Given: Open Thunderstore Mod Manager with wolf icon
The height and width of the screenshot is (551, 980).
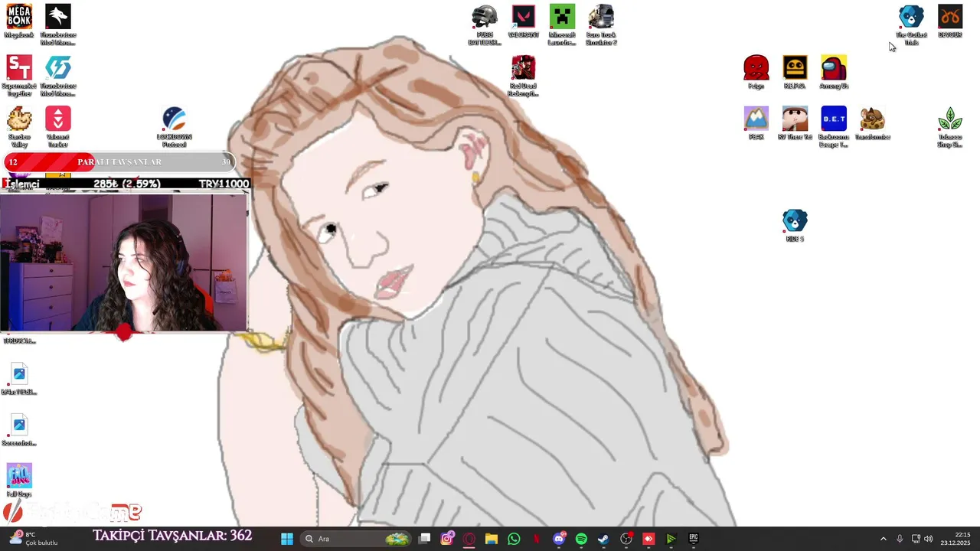Looking at the screenshot, I should 58,24.
